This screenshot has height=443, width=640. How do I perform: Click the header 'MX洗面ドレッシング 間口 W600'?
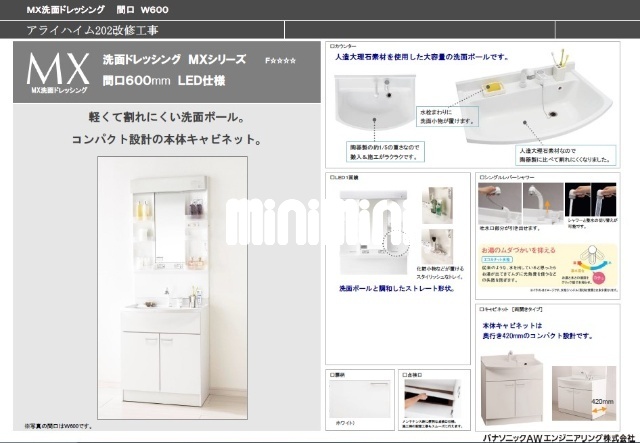coord(96,11)
